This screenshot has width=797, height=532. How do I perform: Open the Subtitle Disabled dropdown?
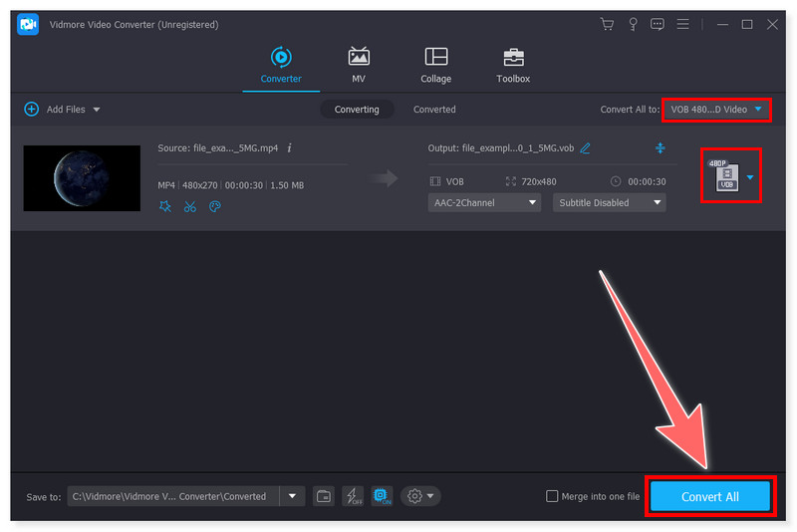click(609, 202)
